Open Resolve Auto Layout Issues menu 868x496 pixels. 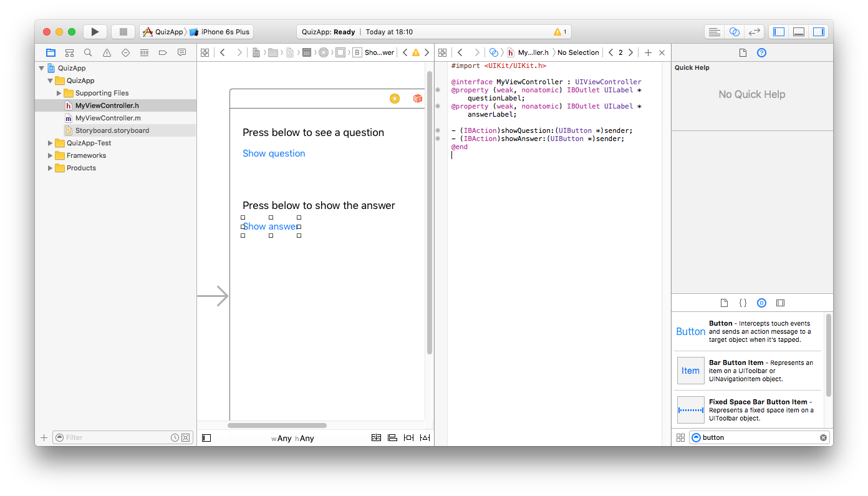pos(425,438)
